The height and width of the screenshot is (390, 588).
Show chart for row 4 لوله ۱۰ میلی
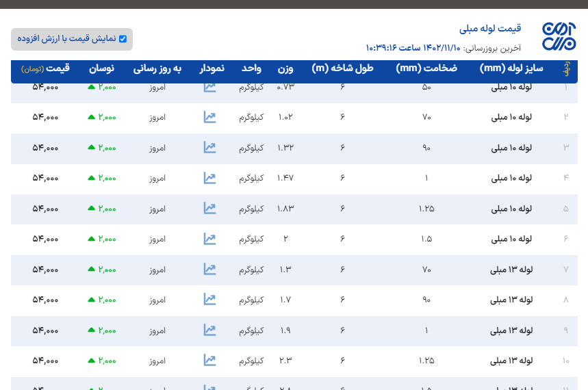click(x=210, y=178)
